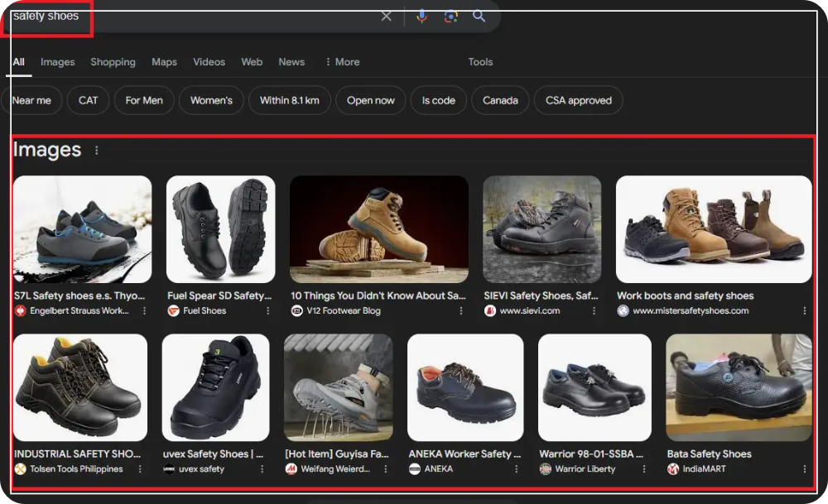
Task: Click IndiaMART favicon
Action: point(672,468)
